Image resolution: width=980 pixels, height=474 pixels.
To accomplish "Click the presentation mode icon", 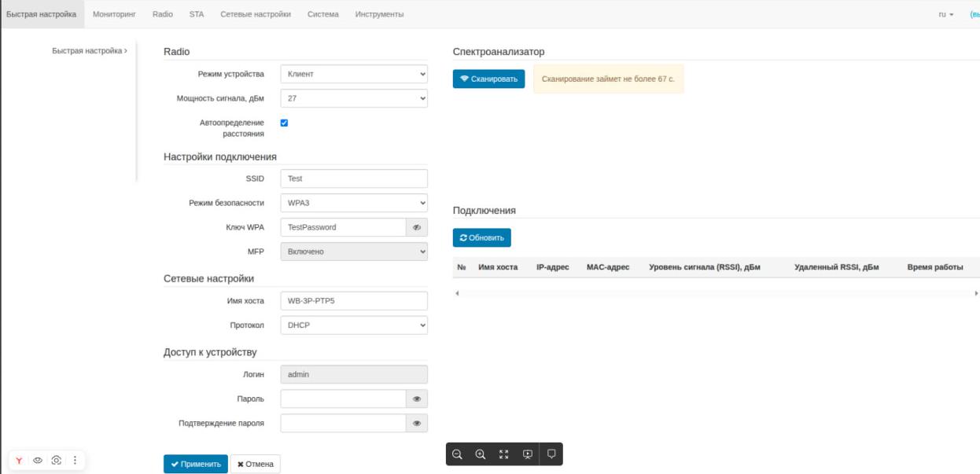I will 528,454.
